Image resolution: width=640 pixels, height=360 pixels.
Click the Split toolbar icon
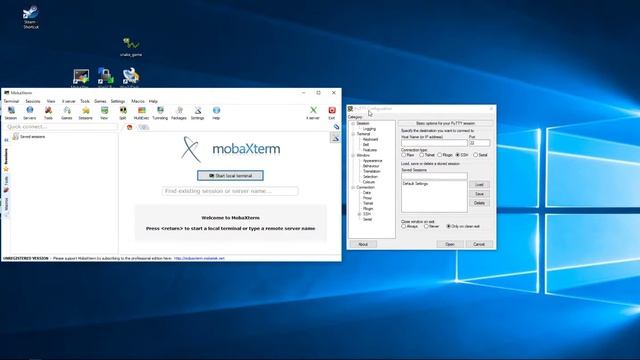tap(123, 113)
